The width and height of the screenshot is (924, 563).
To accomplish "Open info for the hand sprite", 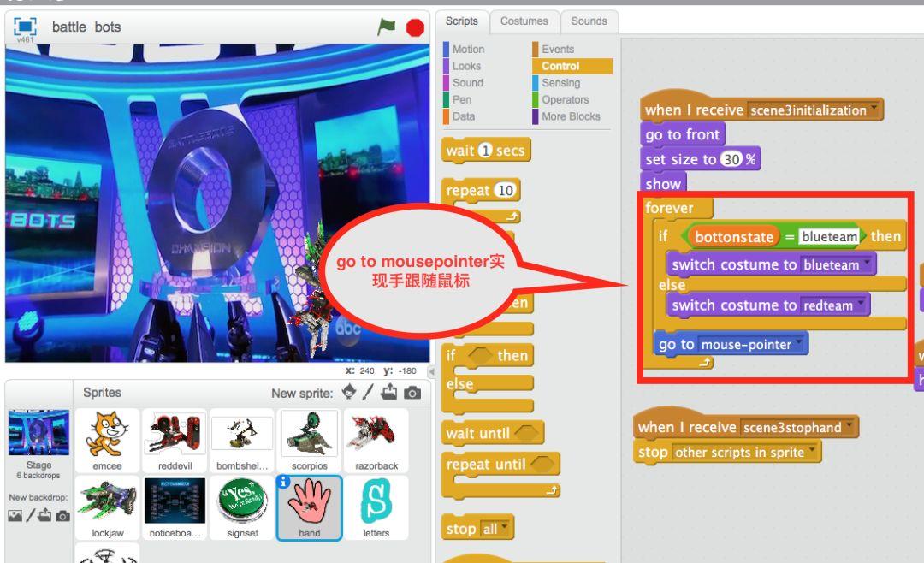I will [x=283, y=482].
